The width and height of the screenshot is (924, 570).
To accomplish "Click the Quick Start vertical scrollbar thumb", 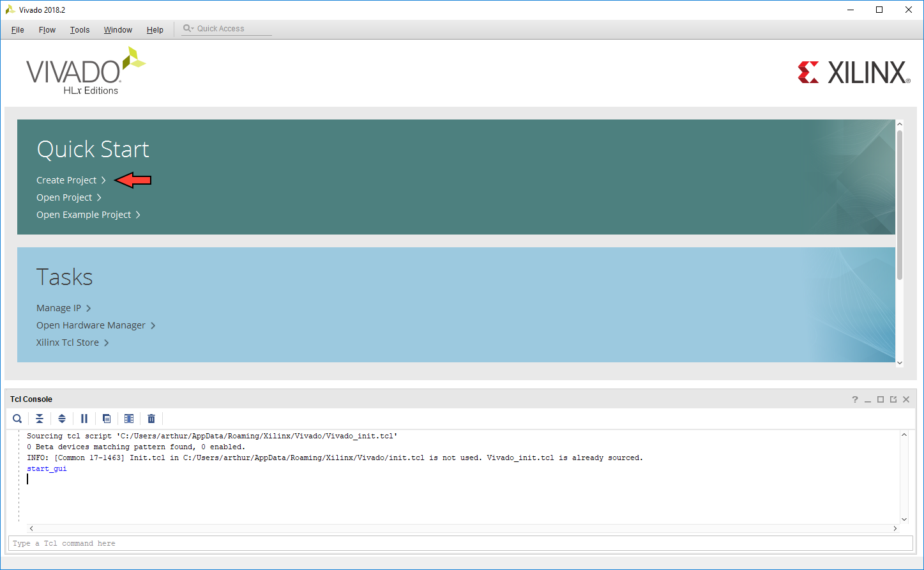I will (x=900, y=204).
